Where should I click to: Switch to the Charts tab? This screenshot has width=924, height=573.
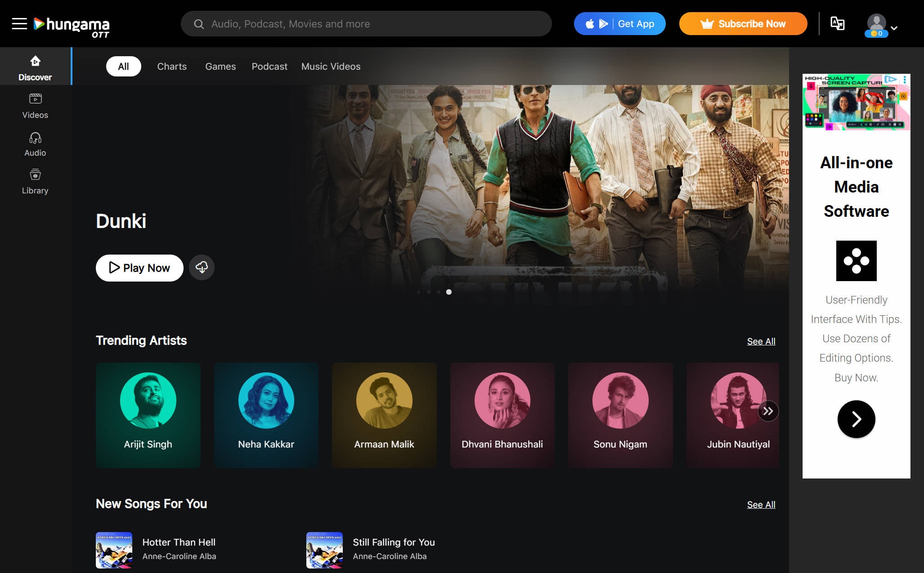point(172,66)
